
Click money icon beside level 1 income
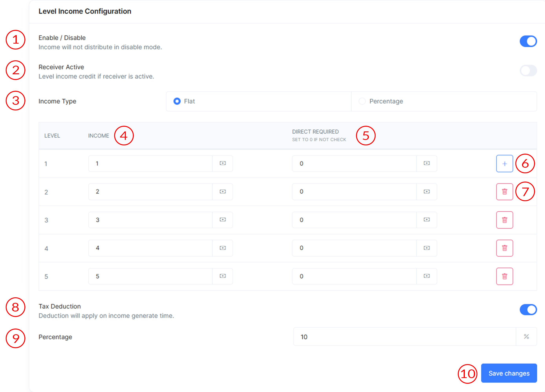223,163
